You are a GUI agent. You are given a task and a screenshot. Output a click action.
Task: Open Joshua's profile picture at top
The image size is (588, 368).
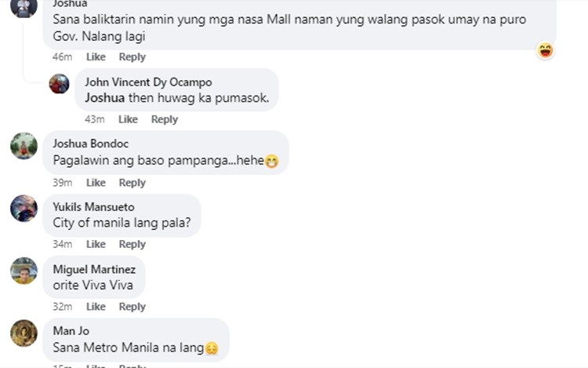tap(24, 8)
